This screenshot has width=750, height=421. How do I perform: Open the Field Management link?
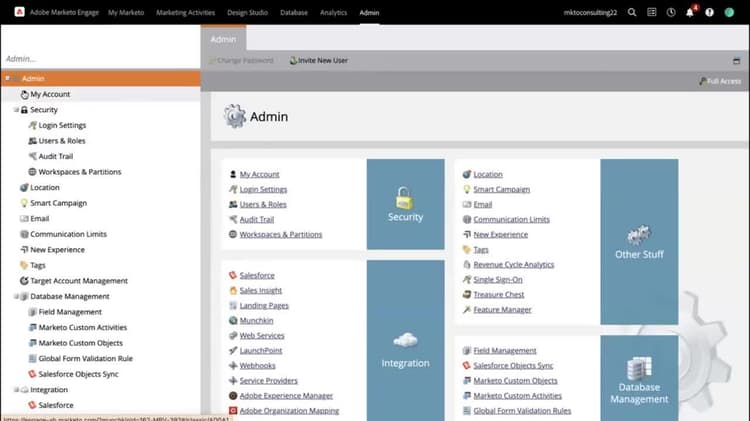pyautogui.click(x=505, y=351)
